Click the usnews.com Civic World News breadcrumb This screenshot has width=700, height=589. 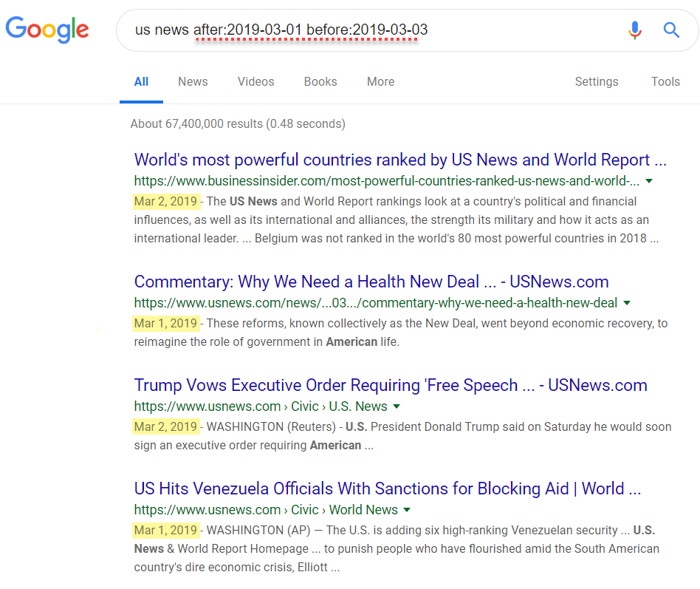pos(266,510)
